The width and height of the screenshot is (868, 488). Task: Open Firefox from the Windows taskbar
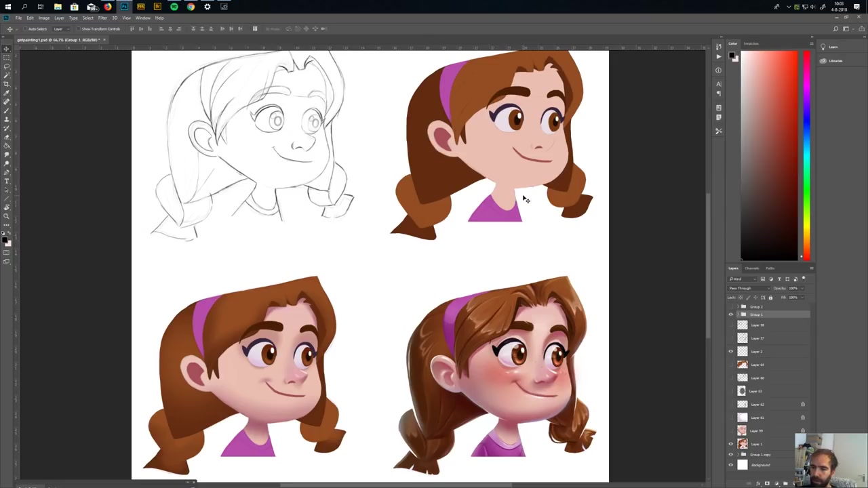[108, 7]
